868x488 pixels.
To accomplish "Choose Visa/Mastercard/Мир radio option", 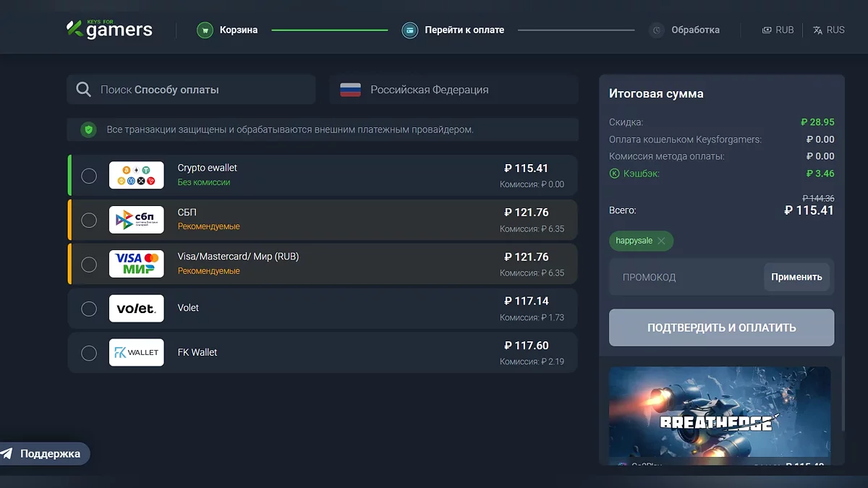I will click(89, 265).
